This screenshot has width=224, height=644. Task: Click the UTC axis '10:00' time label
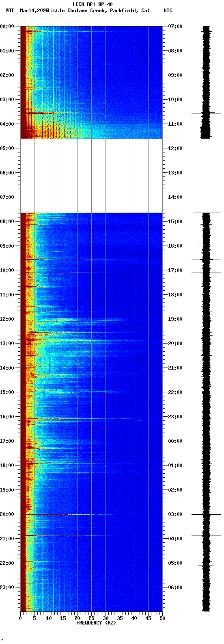[175, 100]
